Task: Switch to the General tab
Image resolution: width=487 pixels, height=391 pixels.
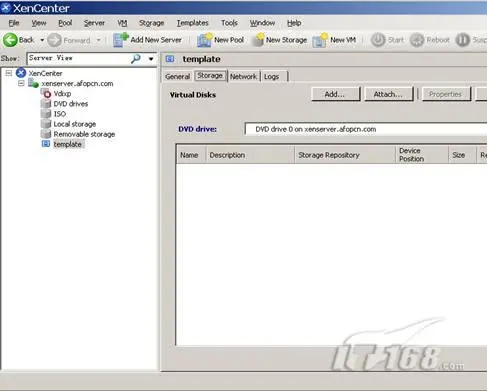Action: click(177, 76)
